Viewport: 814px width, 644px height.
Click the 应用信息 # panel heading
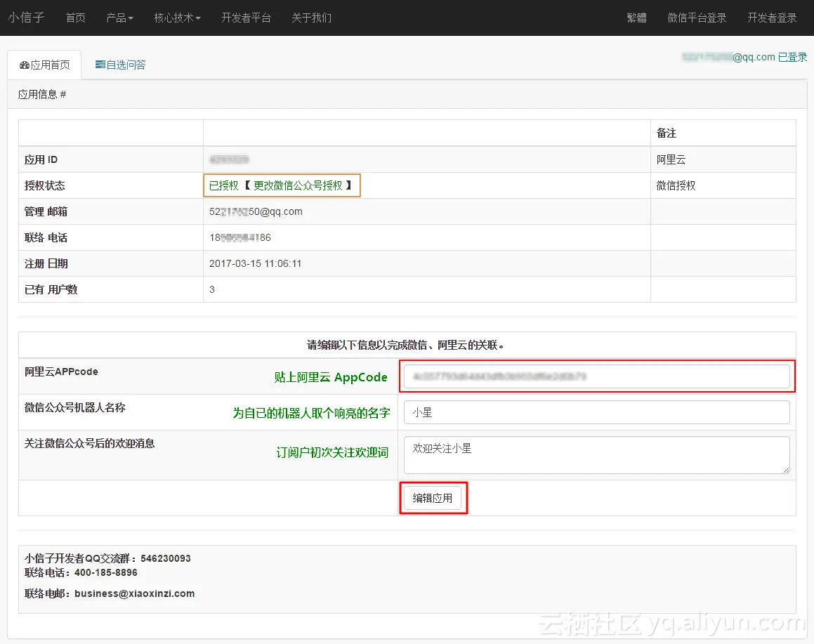[42, 94]
